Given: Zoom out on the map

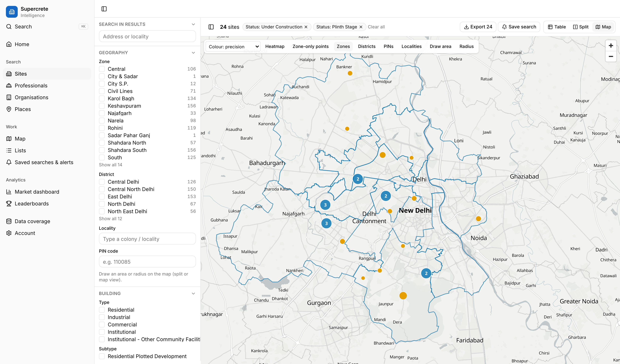Looking at the screenshot, I should pyautogui.click(x=611, y=57).
